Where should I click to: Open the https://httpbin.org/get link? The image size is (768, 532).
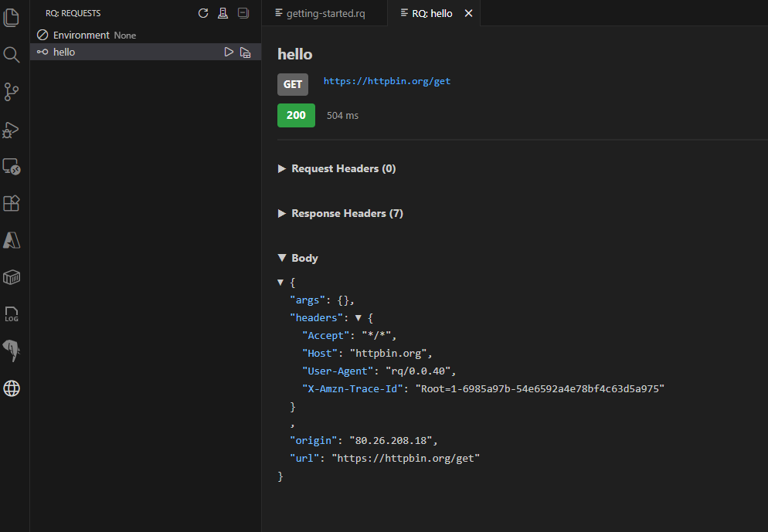point(386,80)
